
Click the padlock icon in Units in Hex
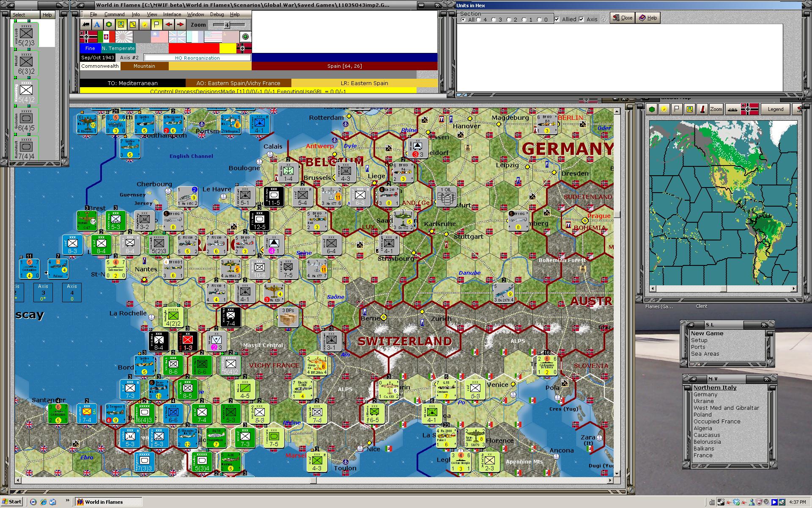(x=604, y=19)
